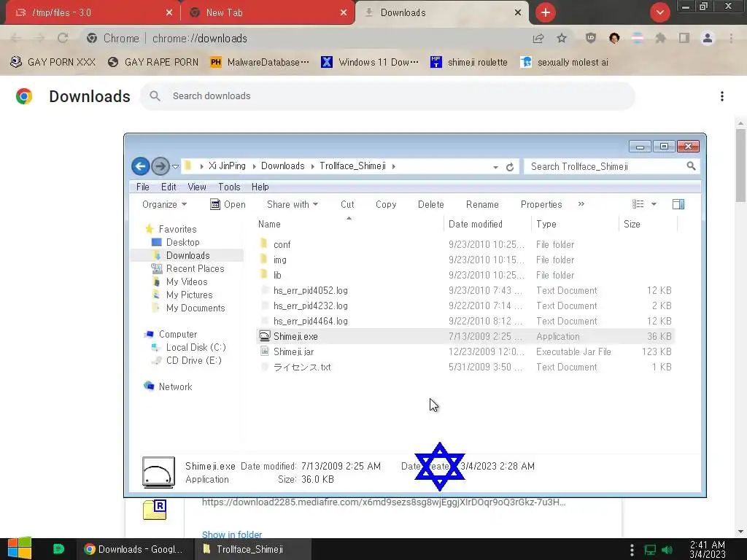
Task: Open the uBlock shield extension icon
Action: [x=591, y=38]
